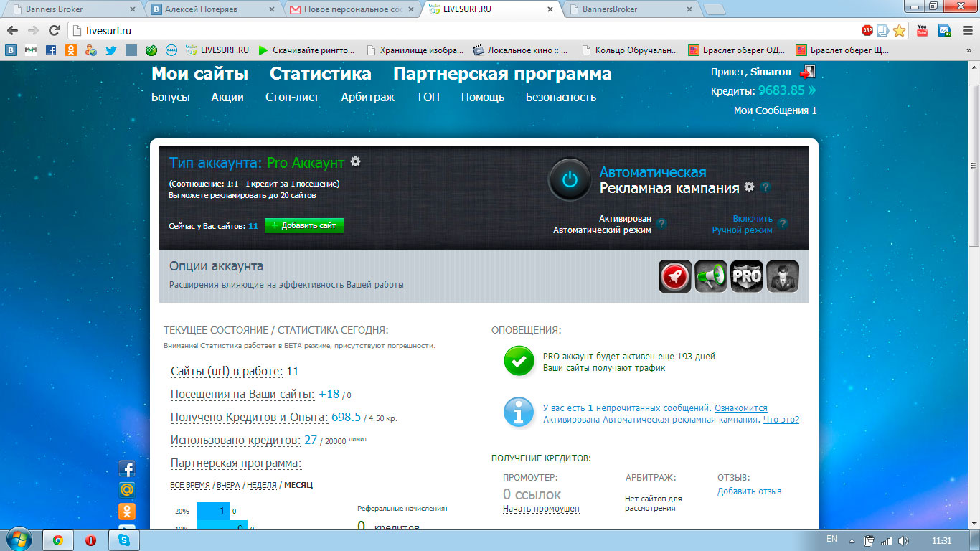Open the mail checker extension icon
The width and height of the screenshot is (980, 551).
(x=945, y=30)
